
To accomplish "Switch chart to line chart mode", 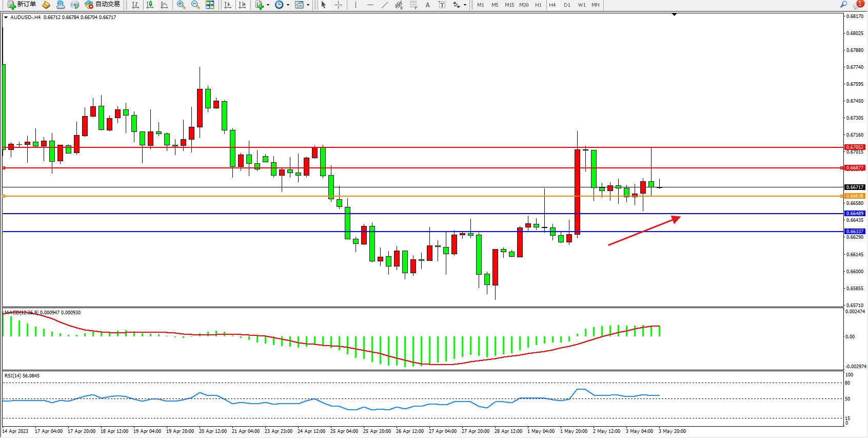I will click(x=164, y=5).
